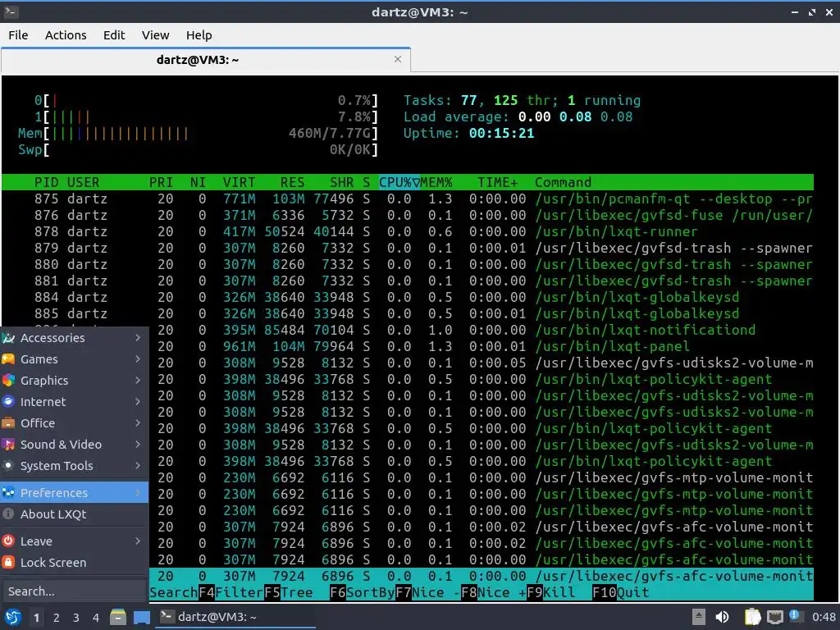This screenshot has height=630, width=840.
Task: Open the Edit menu
Action: [114, 35]
